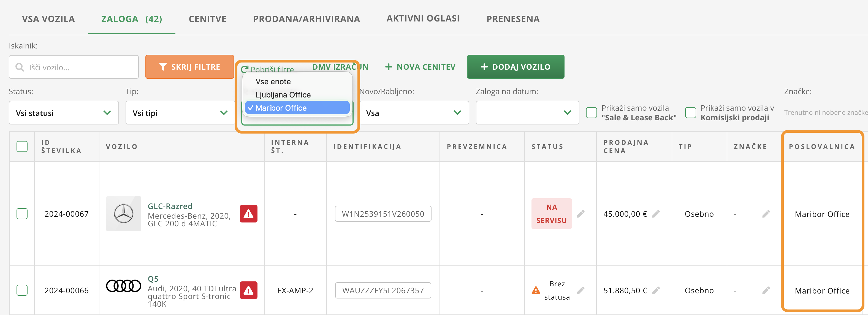Screen dimensions: 868x315
Task: Focus the Išči vozilo search field
Action: pyautogui.click(x=77, y=67)
